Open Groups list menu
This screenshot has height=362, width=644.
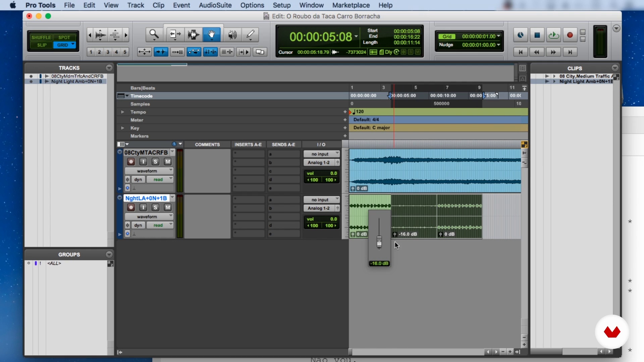[109, 254]
